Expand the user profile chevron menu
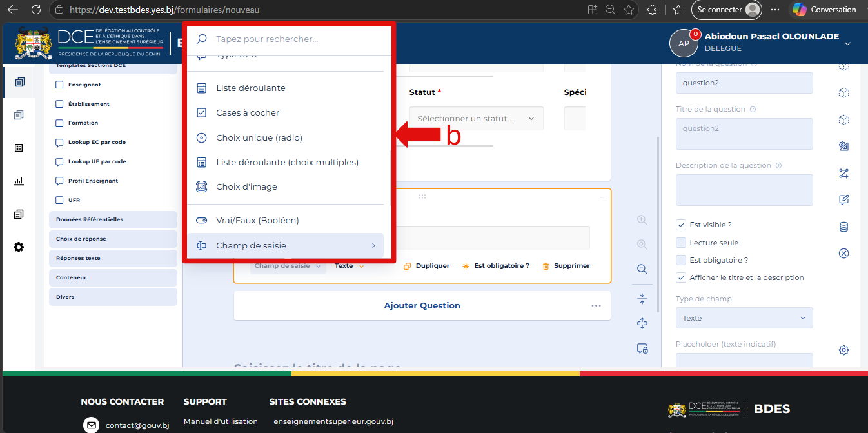 [847, 43]
